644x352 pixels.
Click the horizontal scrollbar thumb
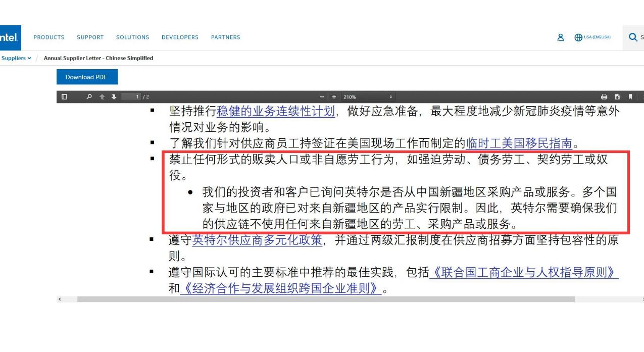326,299
